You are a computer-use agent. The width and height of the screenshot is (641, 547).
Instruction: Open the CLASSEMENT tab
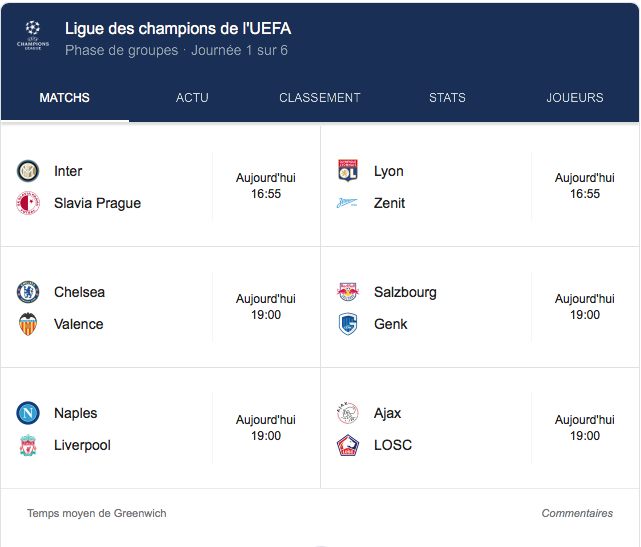320,98
